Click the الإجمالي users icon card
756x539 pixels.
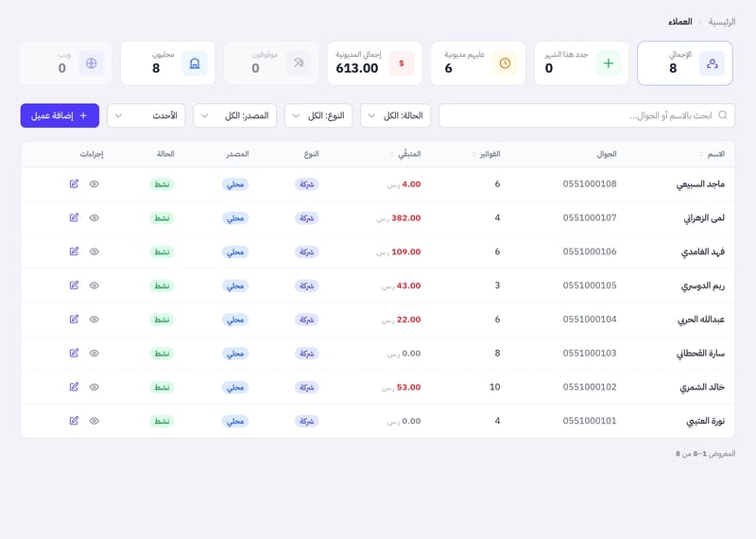(713, 63)
